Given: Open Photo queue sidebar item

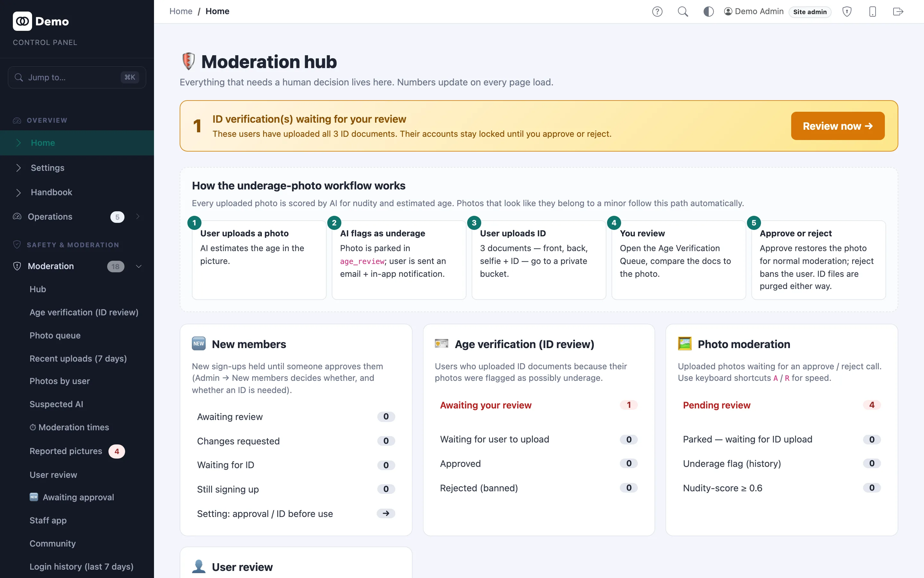Looking at the screenshot, I should 55,335.
